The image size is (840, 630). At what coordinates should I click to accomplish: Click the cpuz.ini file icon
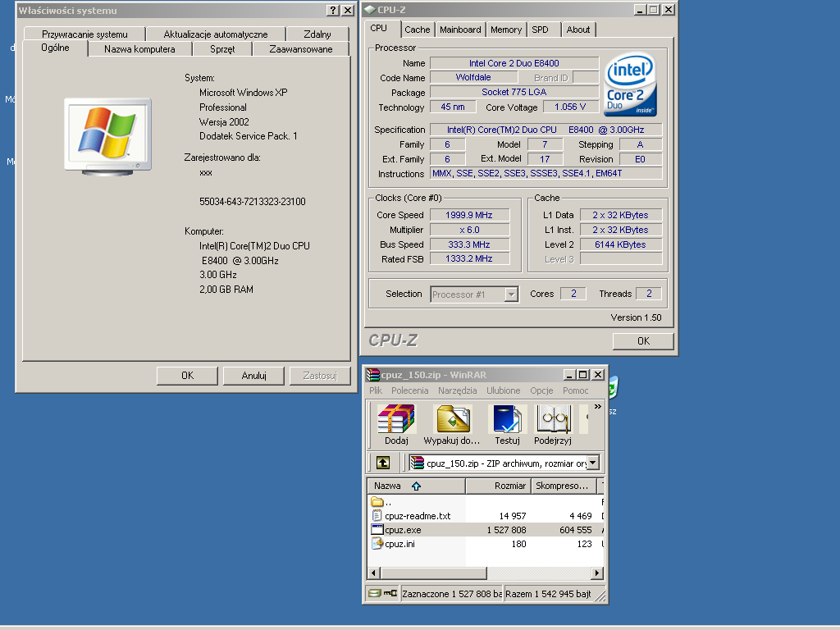377,544
